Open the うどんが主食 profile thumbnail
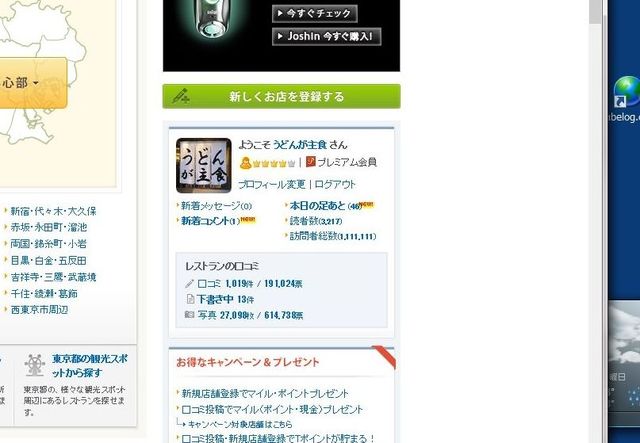Screen dimensions: 640x443 point(204,165)
